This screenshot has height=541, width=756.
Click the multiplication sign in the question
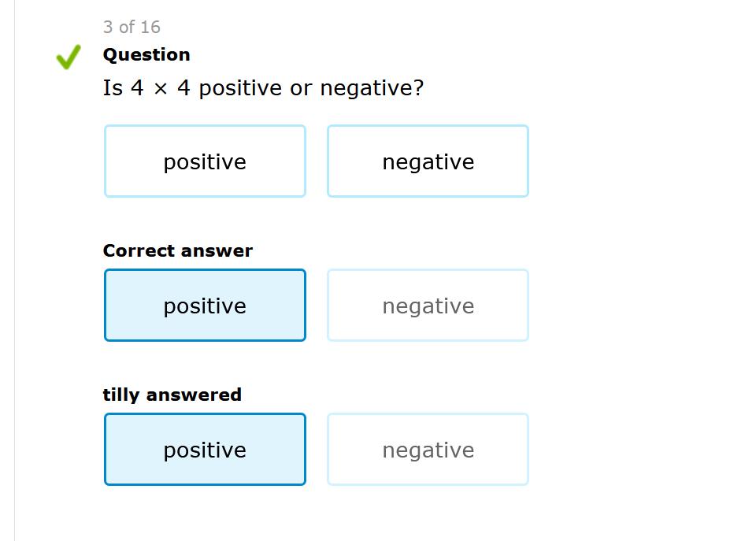(161, 89)
